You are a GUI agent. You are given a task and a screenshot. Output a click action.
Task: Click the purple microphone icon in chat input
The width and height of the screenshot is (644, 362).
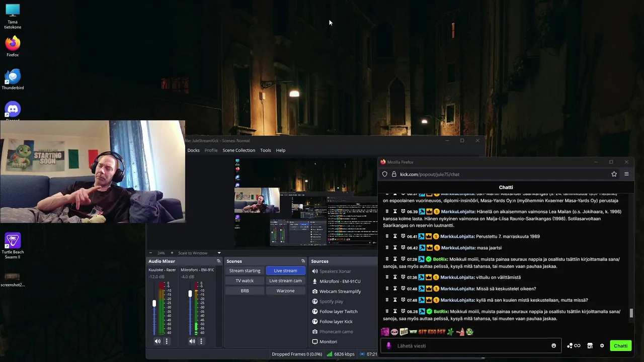coord(388,346)
